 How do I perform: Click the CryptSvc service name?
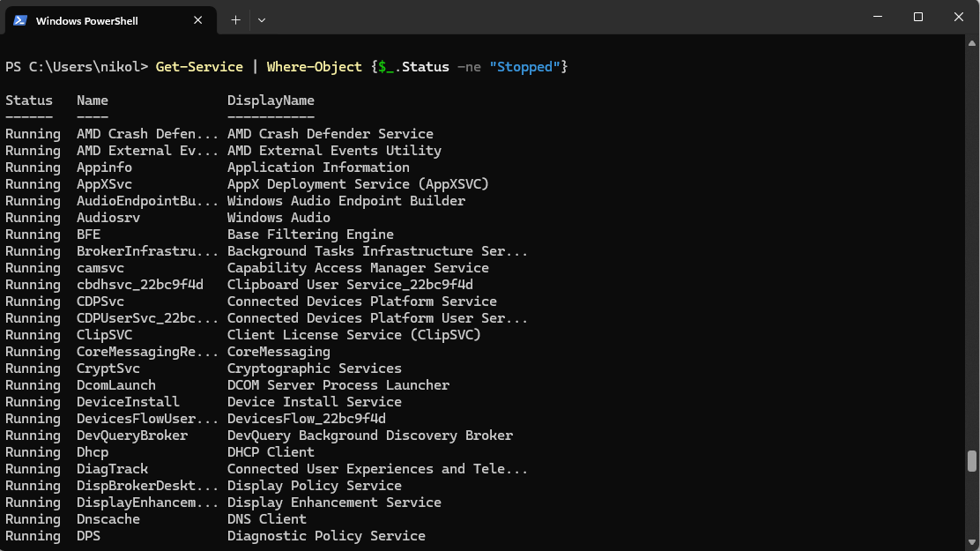point(108,369)
